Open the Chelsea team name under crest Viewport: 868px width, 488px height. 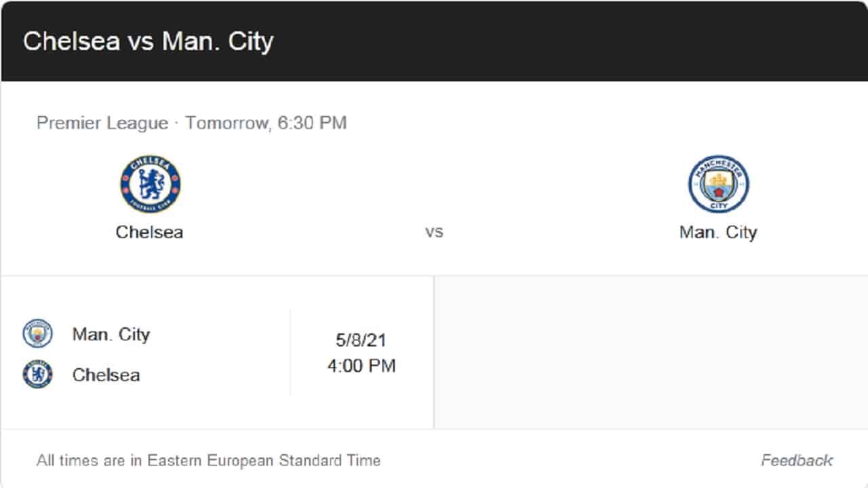(x=149, y=232)
